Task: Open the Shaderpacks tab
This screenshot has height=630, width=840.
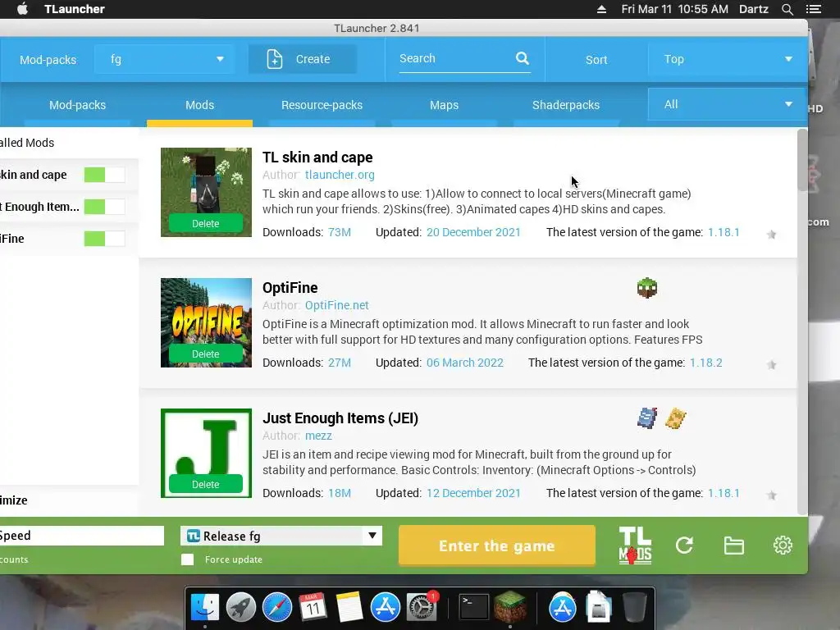Action: (x=566, y=105)
